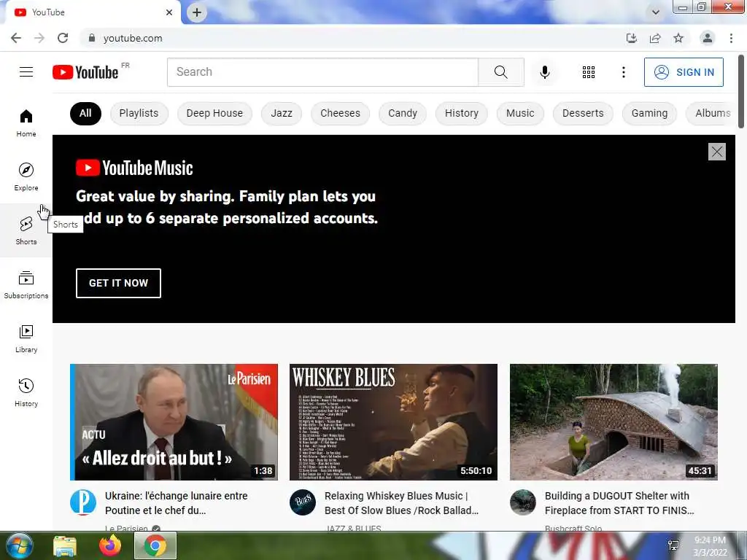This screenshot has height=560, width=747.
Task: Filter by Deep House chip
Action: click(x=214, y=113)
